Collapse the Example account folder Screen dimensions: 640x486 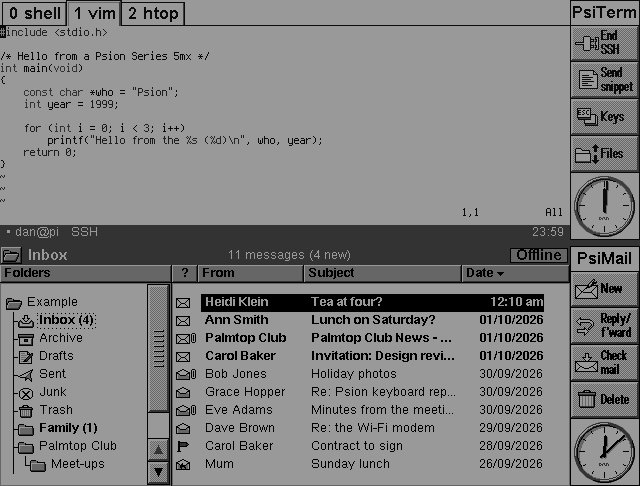pyautogui.click(x=14, y=303)
